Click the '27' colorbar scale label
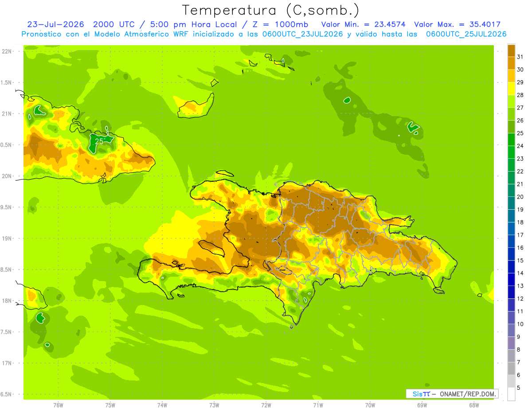532x411 pixels. coord(520,107)
